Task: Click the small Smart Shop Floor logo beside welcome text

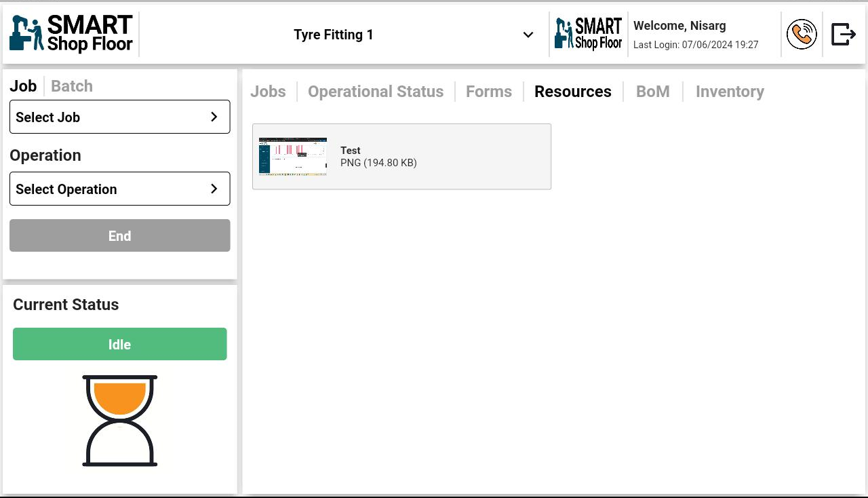Action: click(x=588, y=34)
